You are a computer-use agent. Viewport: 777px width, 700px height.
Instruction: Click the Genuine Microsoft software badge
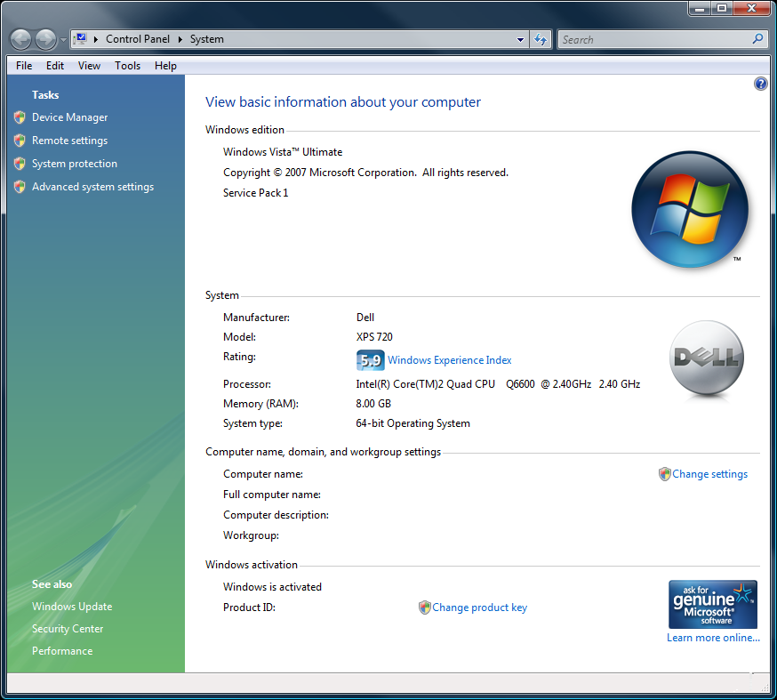click(x=712, y=605)
